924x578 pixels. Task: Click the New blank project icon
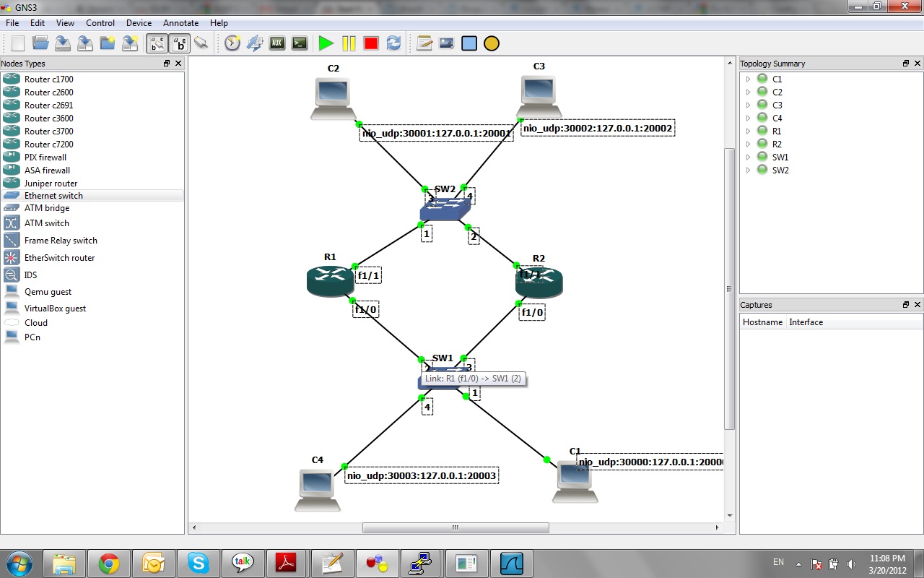18,43
